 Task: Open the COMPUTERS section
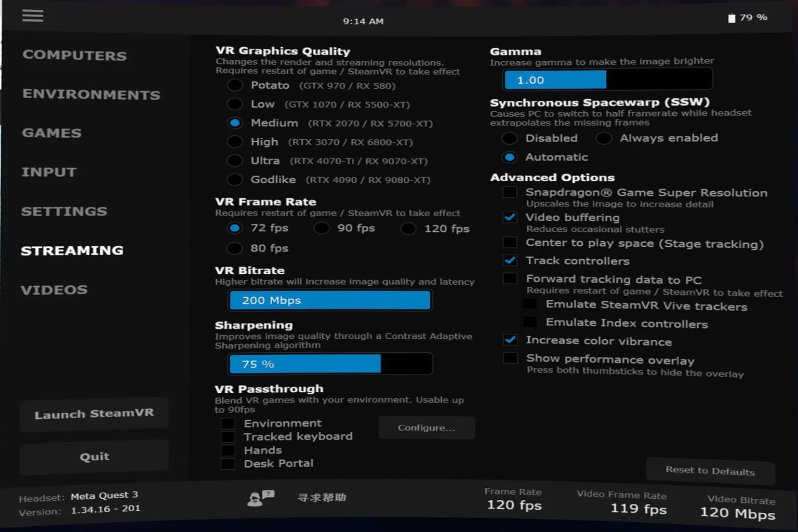74,56
